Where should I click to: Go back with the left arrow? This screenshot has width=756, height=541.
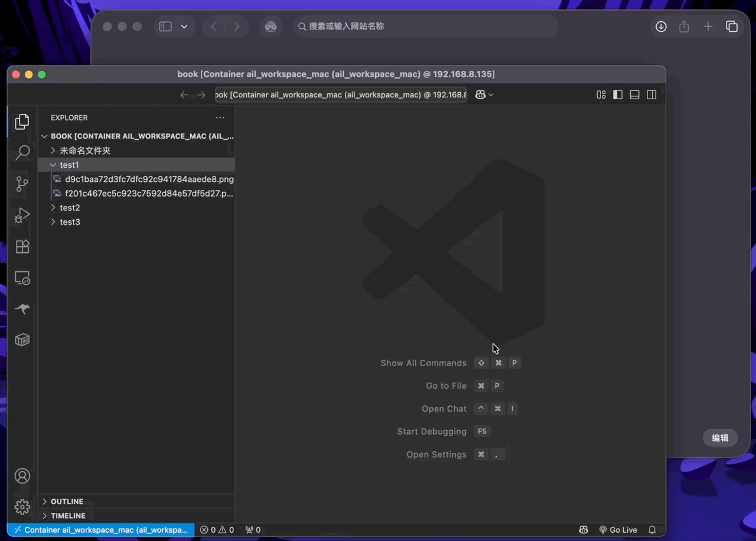click(184, 94)
